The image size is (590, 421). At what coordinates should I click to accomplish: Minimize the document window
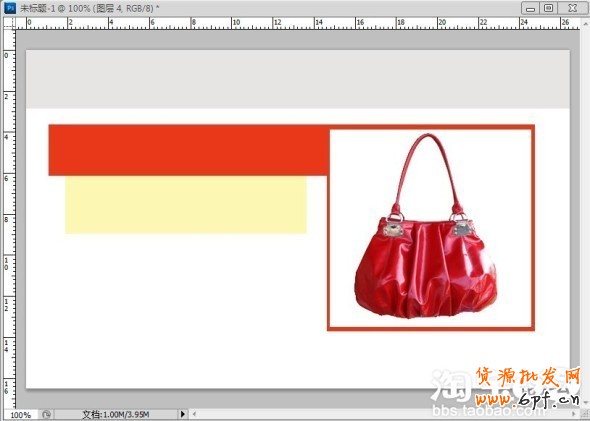(x=531, y=8)
